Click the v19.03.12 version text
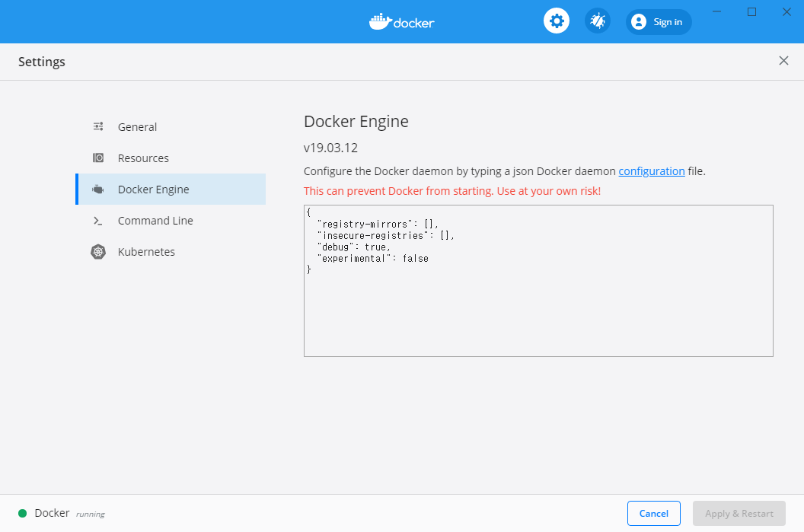This screenshot has height=532, width=804. 330,148
